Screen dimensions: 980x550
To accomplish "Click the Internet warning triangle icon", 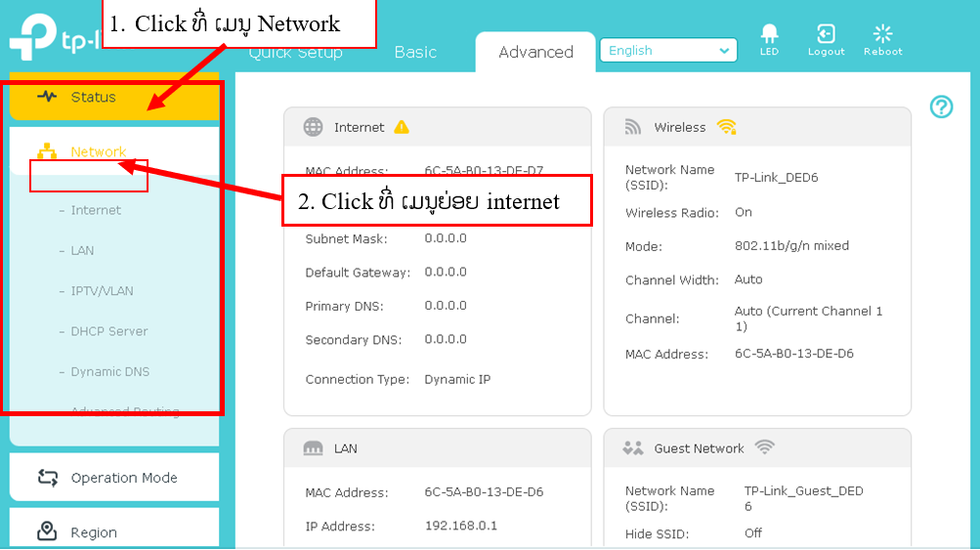I will click(x=402, y=127).
